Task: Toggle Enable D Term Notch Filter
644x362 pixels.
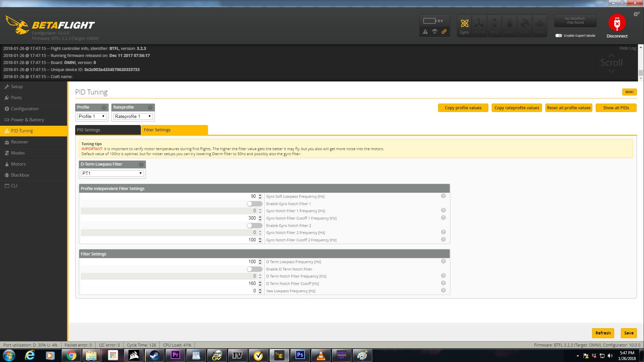Action: tap(255, 269)
